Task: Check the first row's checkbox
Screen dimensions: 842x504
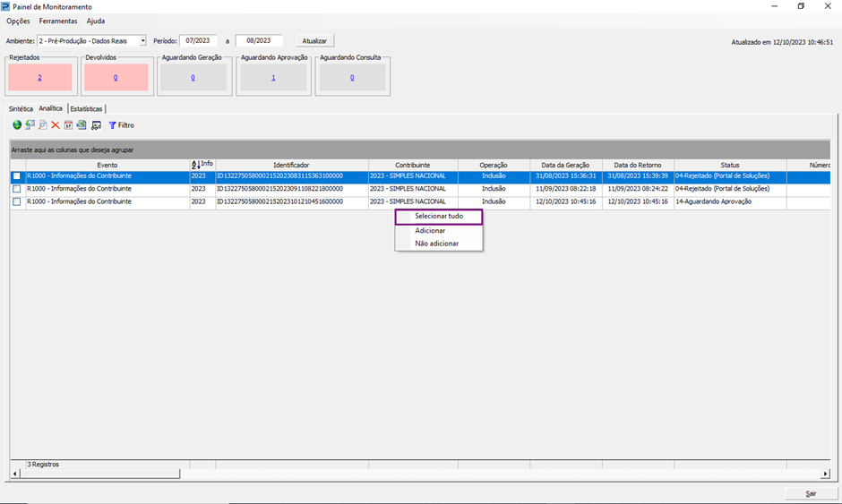Action: click(x=17, y=176)
